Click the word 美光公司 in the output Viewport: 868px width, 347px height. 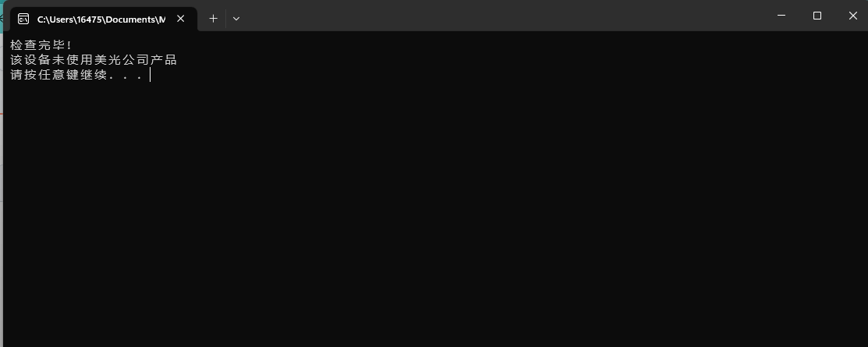pos(121,60)
